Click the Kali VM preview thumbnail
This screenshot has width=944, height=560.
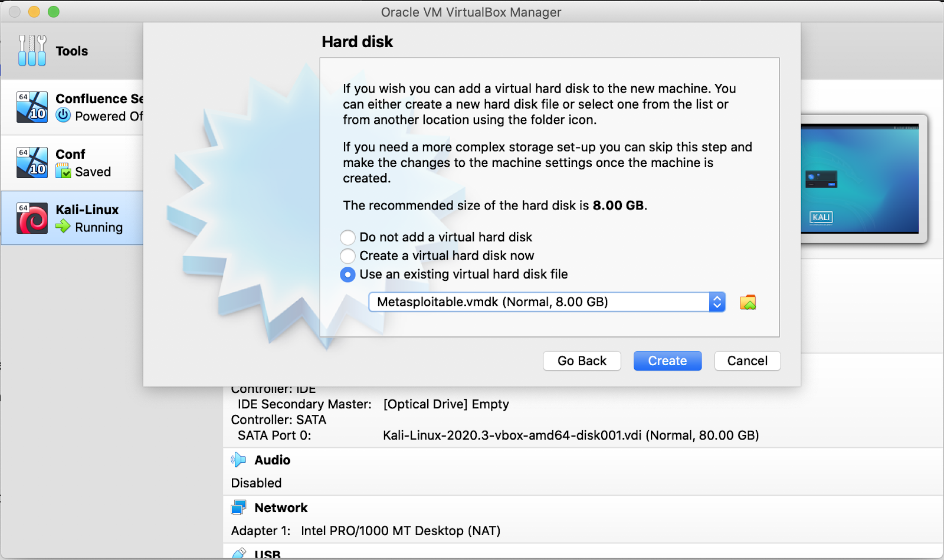pyautogui.click(x=860, y=179)
